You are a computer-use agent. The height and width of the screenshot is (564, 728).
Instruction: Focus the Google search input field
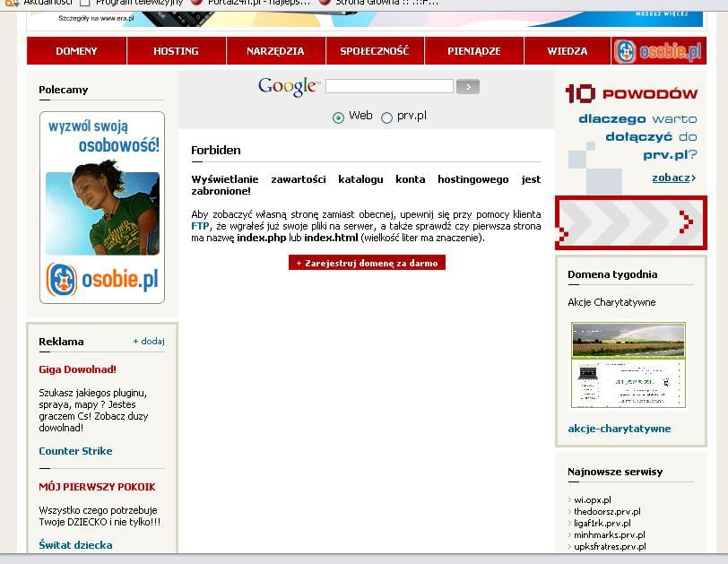coord(389,86)
